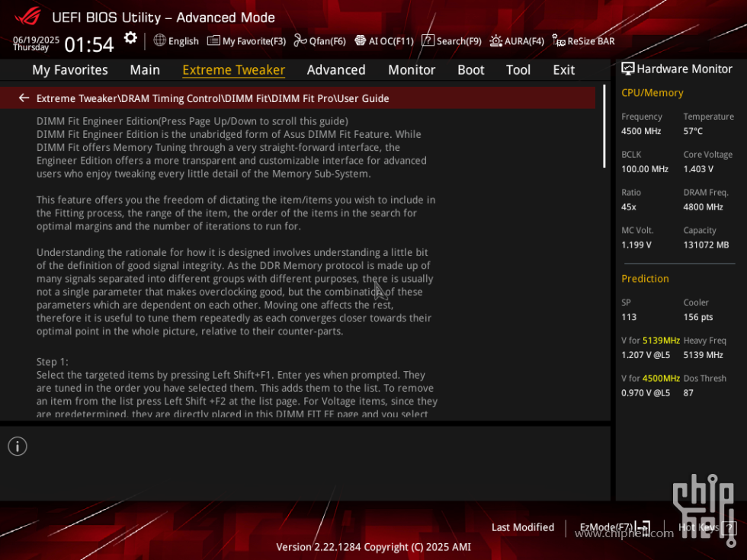Click the breadcrumb path ending in User Guide
747x560 pixels.
[x=213, y=98]
